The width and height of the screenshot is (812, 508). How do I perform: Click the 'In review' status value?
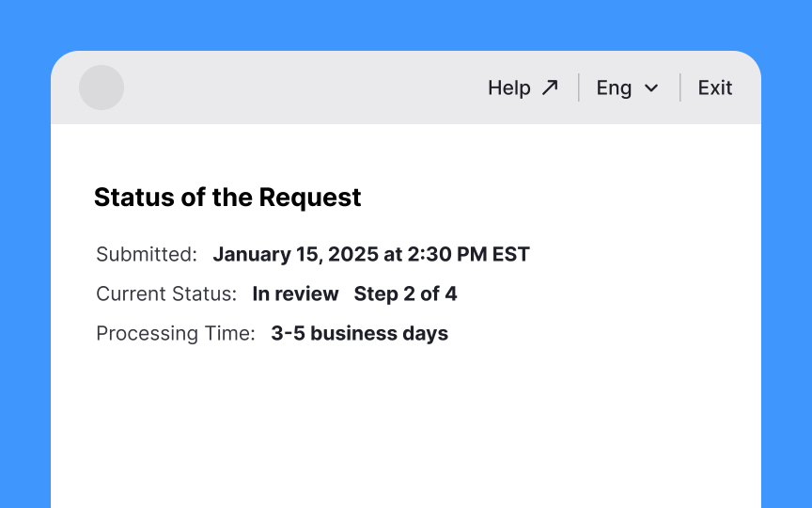(x=295, y=294)
